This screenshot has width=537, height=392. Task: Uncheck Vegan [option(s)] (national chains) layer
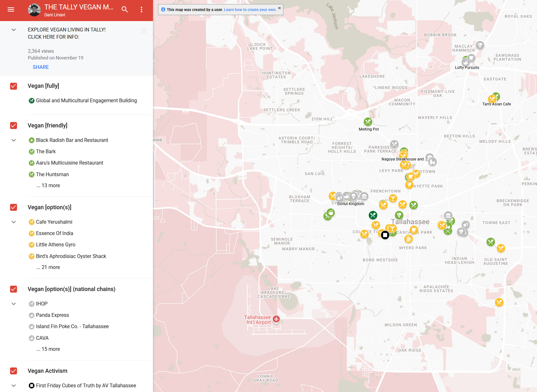[x=14, y=289]
